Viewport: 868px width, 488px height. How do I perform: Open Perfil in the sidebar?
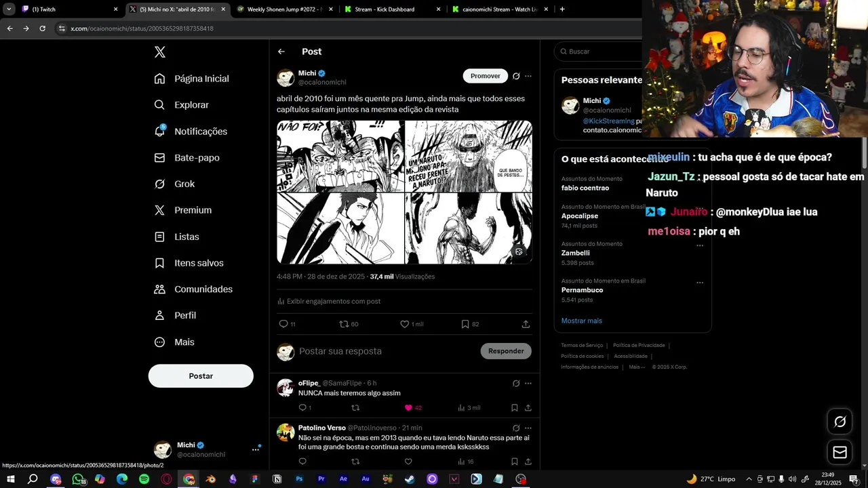(176, 316)
